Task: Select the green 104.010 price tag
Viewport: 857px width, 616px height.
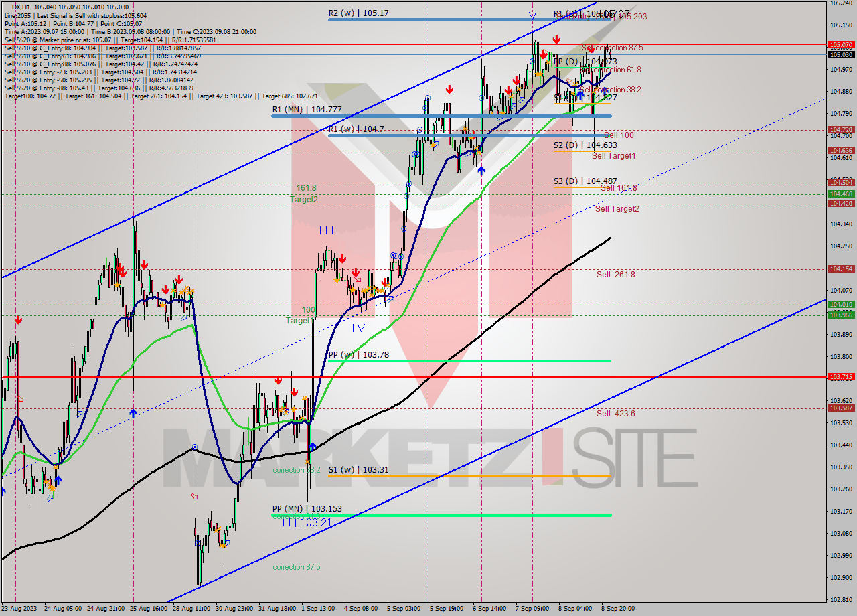Action: [x=841, y=305]
